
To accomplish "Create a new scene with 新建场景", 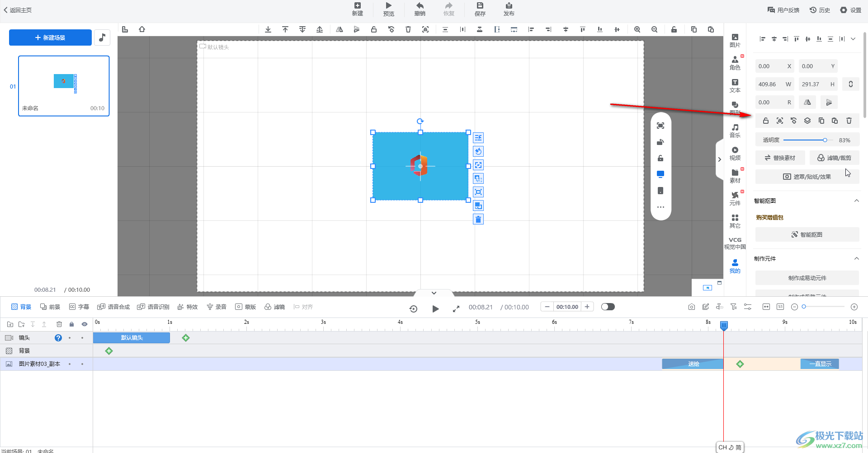I will [50, 37].
